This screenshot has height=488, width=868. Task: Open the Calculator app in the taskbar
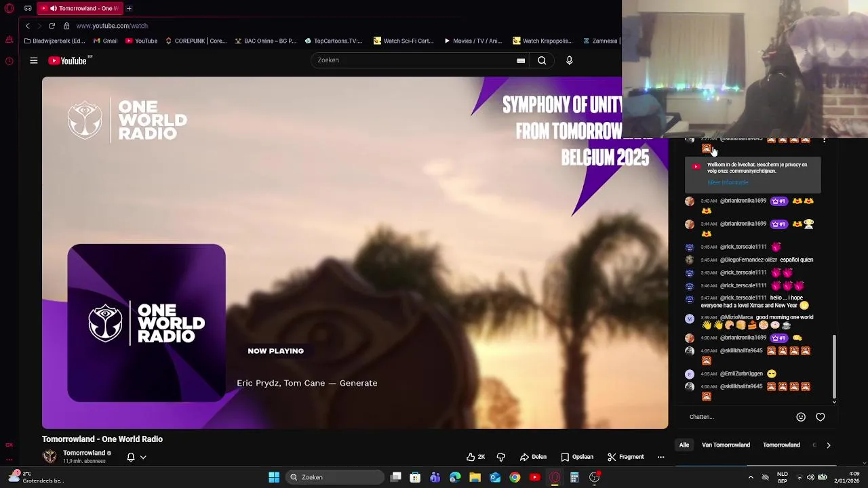[574, 477]
